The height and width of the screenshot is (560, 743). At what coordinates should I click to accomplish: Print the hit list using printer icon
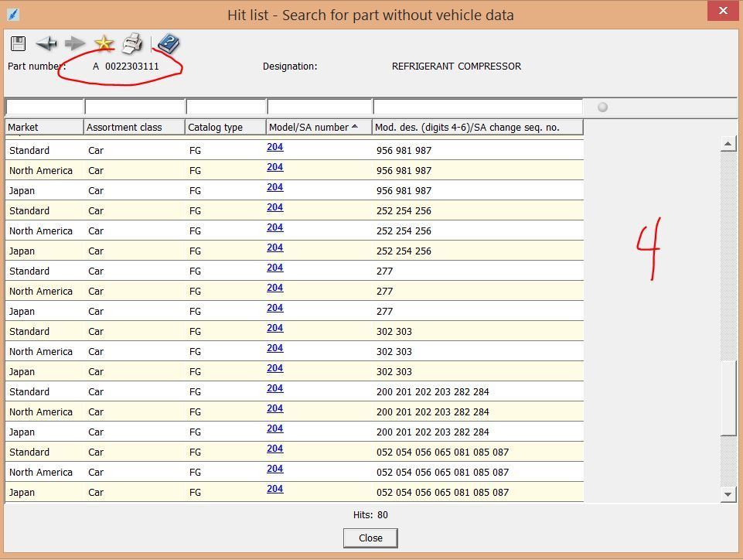click(x=133, y=43)
